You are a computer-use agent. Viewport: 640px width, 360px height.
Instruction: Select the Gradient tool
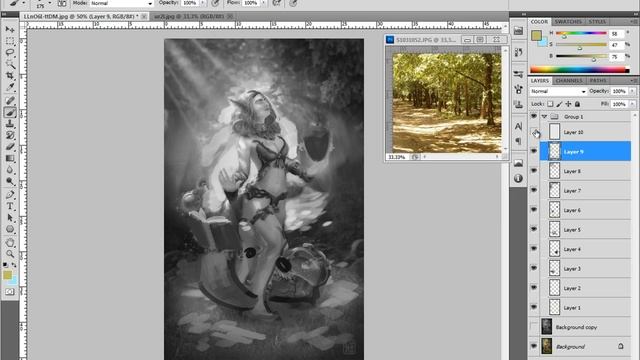click(x=10, y=158)
